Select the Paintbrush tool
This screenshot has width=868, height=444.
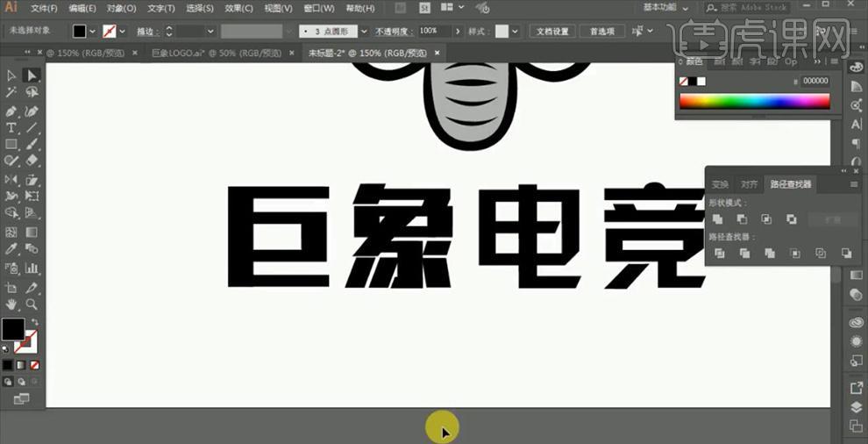click(32, 144)
